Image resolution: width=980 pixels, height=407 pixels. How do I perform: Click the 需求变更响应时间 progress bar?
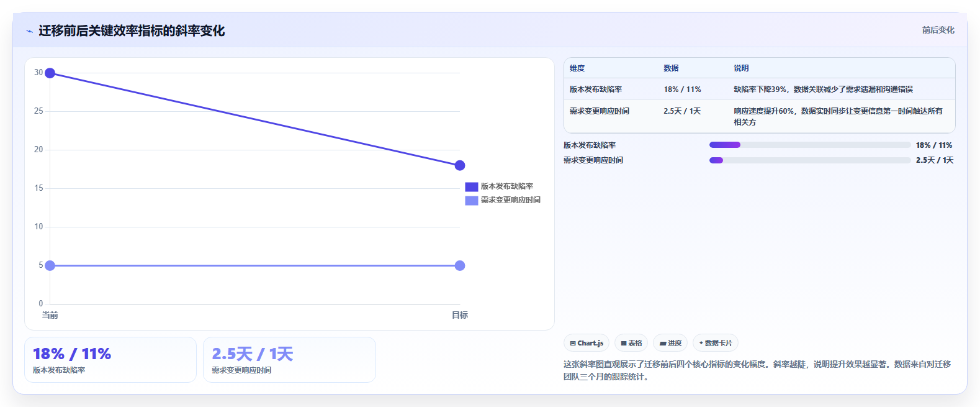coord(810,160)
